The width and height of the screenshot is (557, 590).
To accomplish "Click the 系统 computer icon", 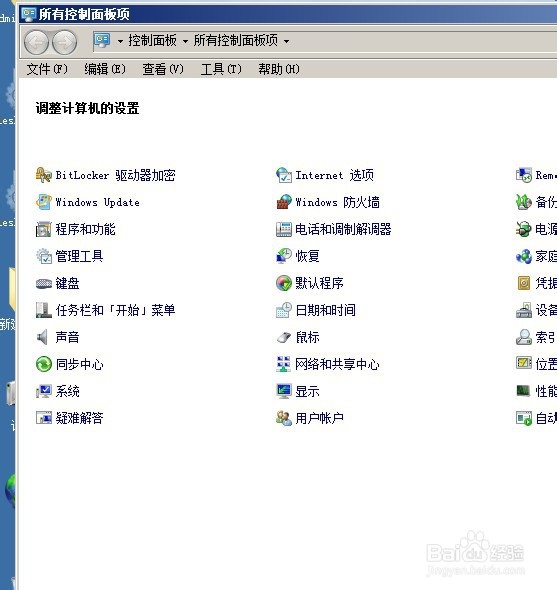I will tap(43, 391).
